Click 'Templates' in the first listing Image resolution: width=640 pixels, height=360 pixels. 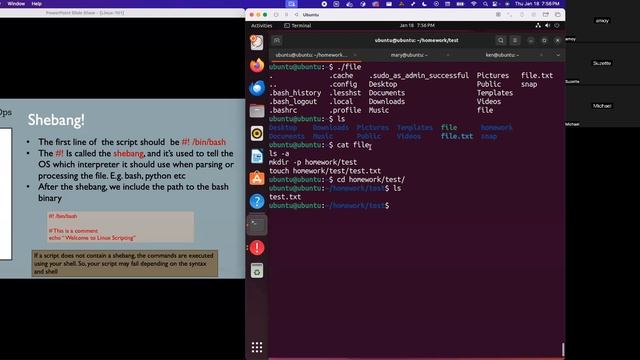495,93
